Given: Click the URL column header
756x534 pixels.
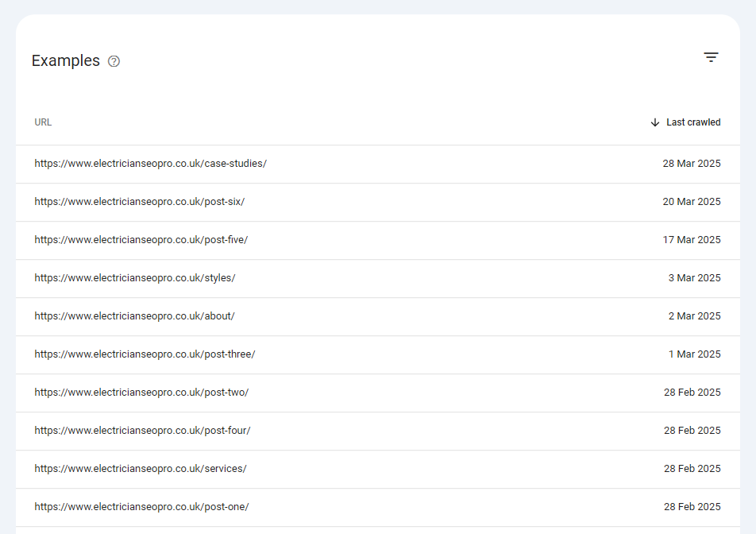Looking at the screenshot, I should coord(43,122).
